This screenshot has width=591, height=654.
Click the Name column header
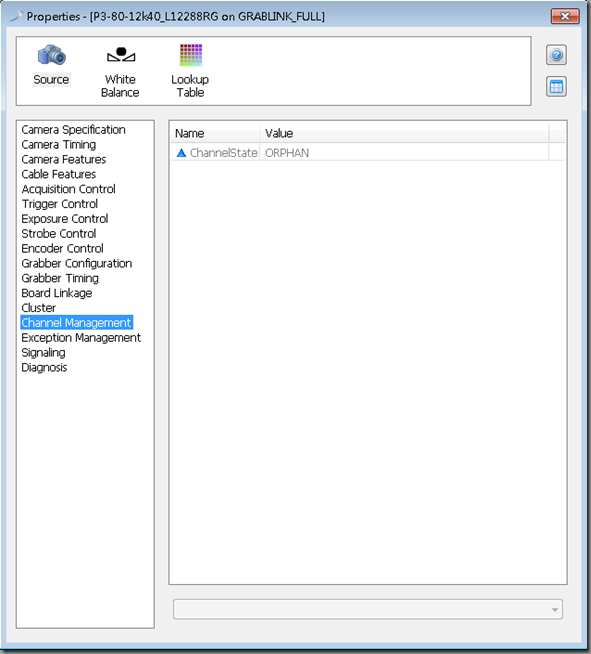pyautogui.click(x=215, y=133)
